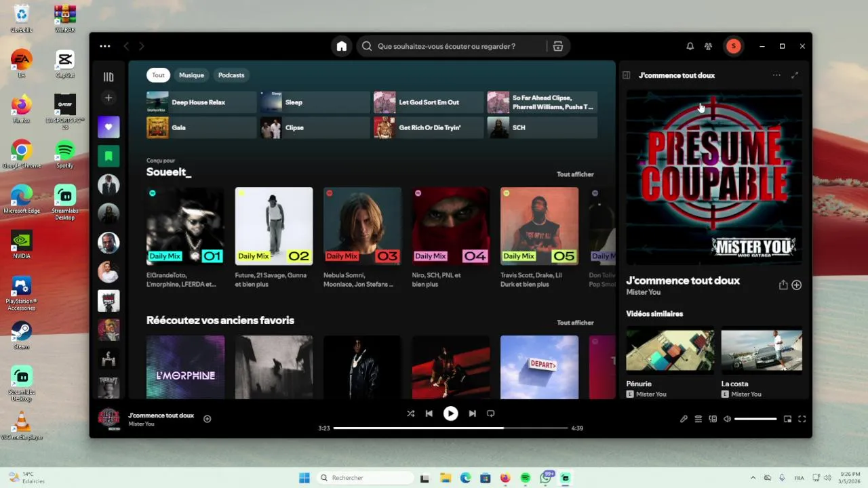Hide the Now Playing side panel
This screenshot has height=488, width=868.
(x=627, y=75)
